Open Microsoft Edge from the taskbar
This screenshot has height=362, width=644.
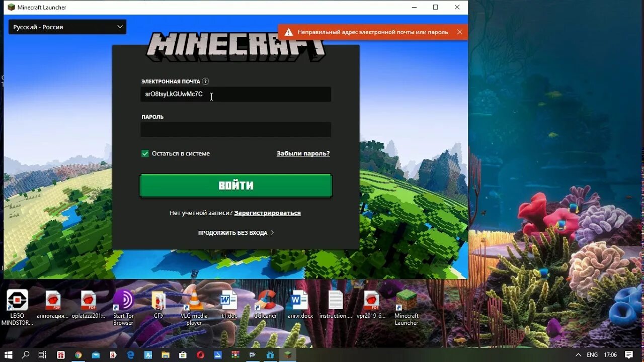coord(130,354)
